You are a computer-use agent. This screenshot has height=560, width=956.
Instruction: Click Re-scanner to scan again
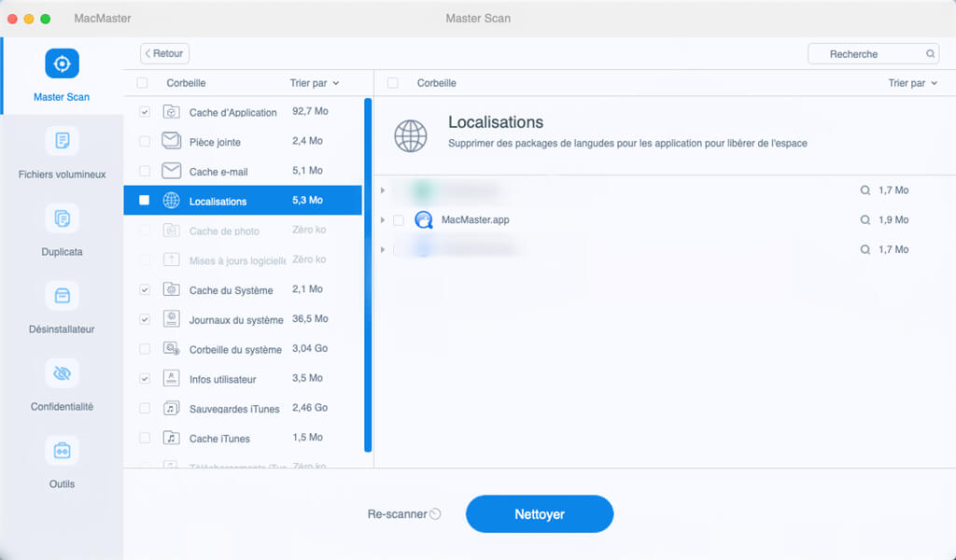click(403, 513)
